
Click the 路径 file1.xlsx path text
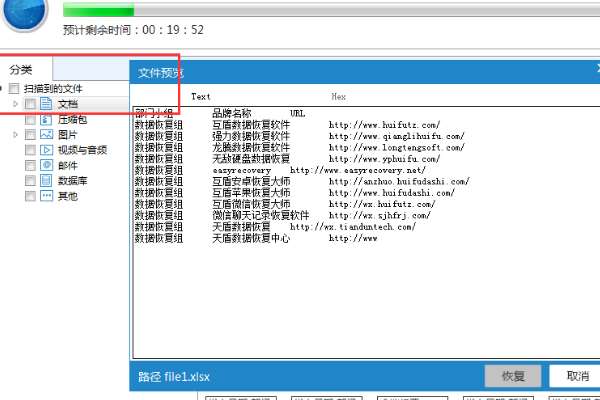[174, 377]
